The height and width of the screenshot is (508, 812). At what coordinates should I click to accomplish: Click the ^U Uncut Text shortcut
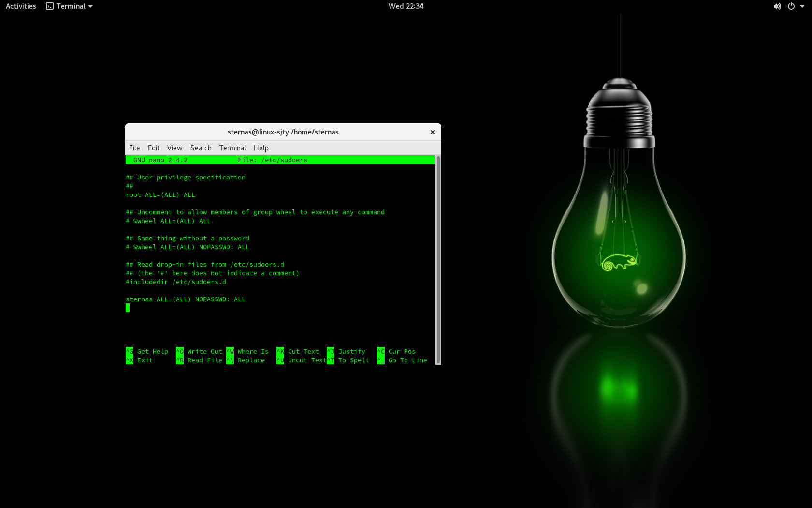[302, 360]
